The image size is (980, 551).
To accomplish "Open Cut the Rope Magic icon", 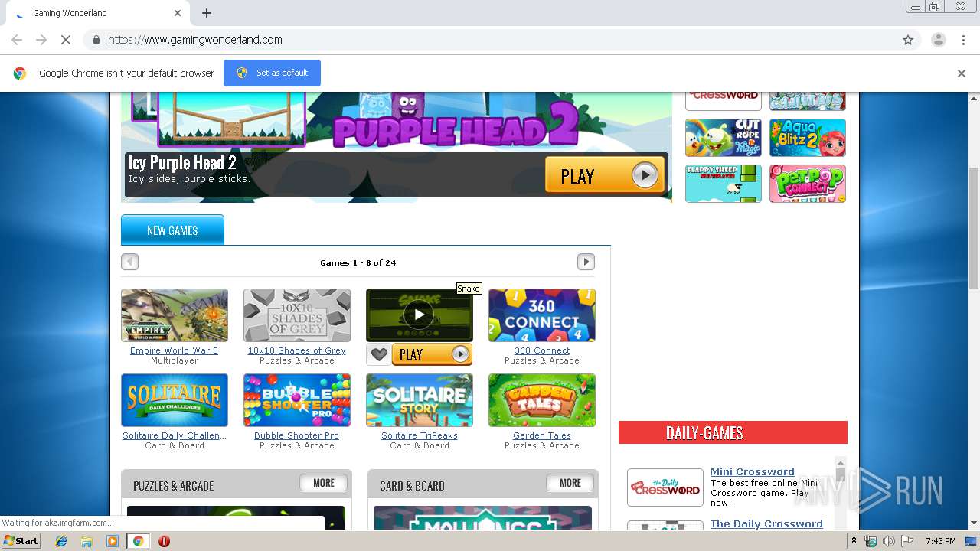I will tap(724, 138).
